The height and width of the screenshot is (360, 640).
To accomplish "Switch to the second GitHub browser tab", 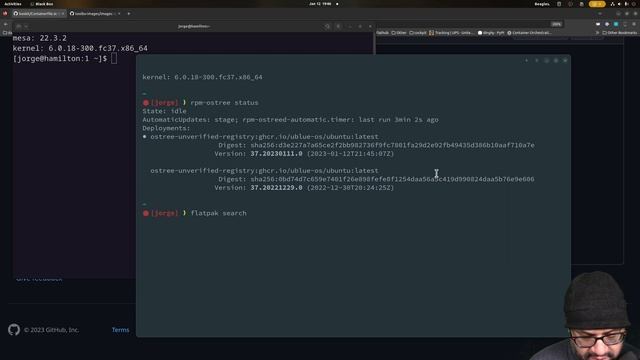I will [x=92, y=13].
